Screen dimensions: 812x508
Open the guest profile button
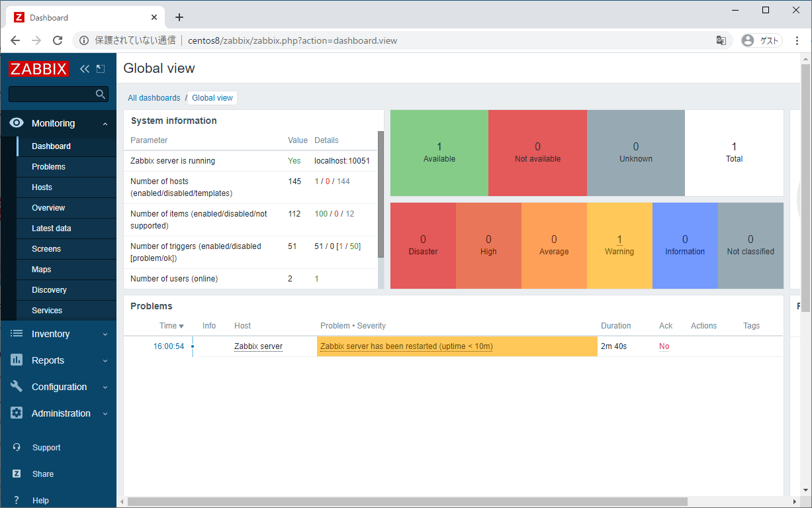[761, 40]
